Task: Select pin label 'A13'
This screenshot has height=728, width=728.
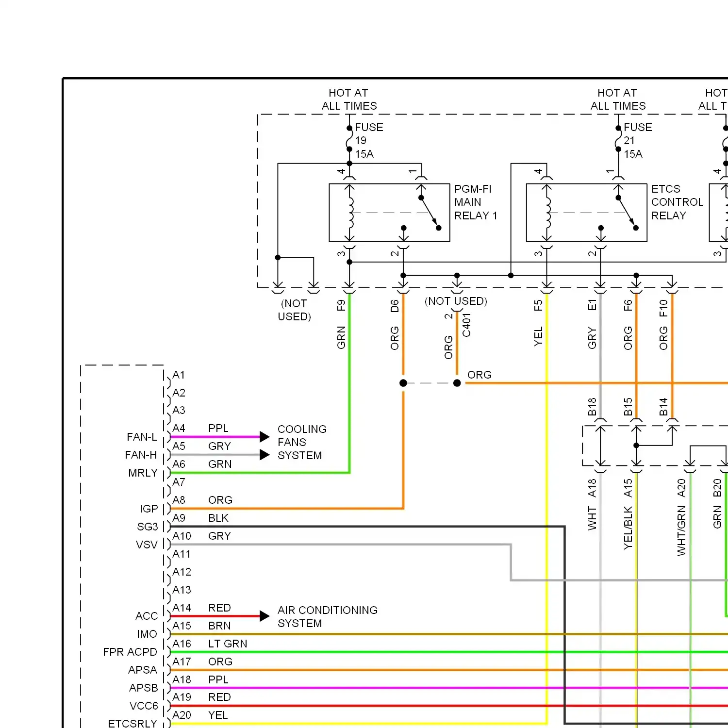Action: coord(182,590)
